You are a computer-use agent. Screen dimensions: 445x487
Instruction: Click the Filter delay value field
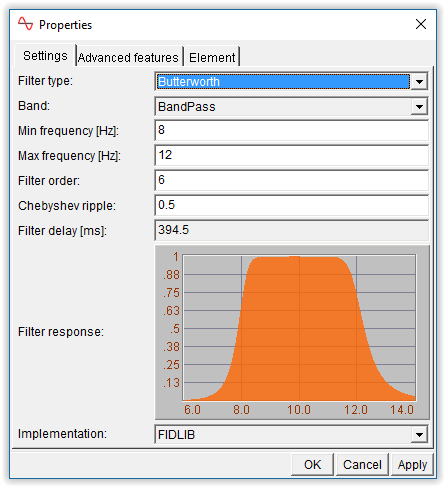[x=292, y=230]
